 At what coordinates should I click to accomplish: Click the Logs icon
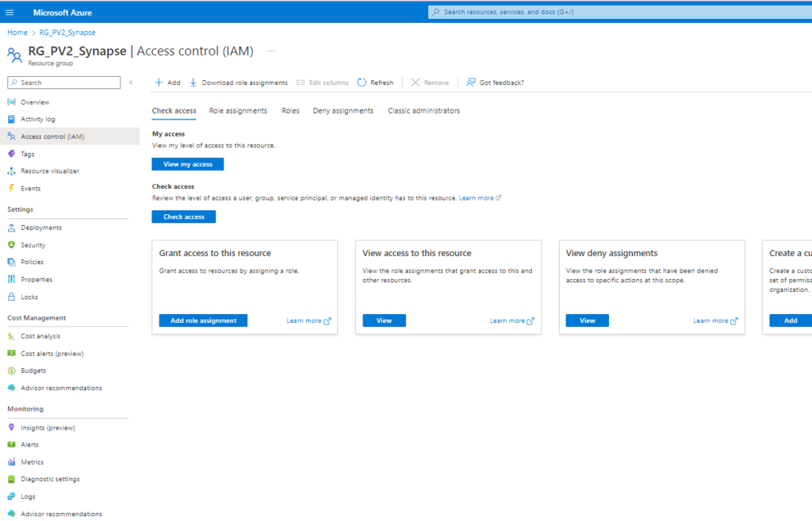[x=11, y=496]
